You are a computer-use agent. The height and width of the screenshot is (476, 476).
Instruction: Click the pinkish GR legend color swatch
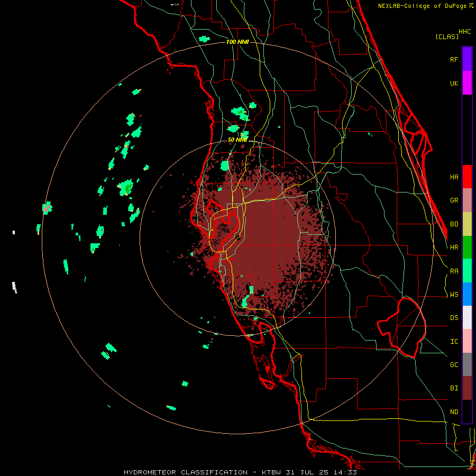(x=467, y=200)
